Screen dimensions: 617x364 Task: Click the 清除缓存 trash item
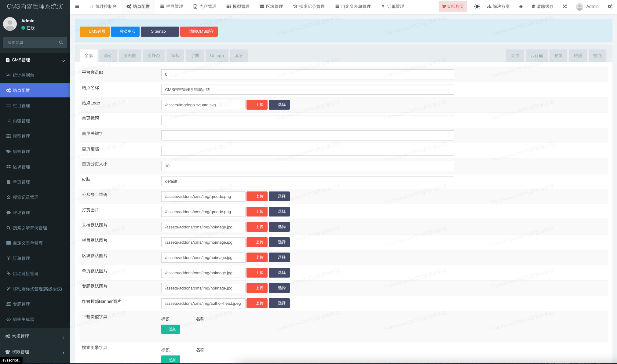click(x=542, y=6)
